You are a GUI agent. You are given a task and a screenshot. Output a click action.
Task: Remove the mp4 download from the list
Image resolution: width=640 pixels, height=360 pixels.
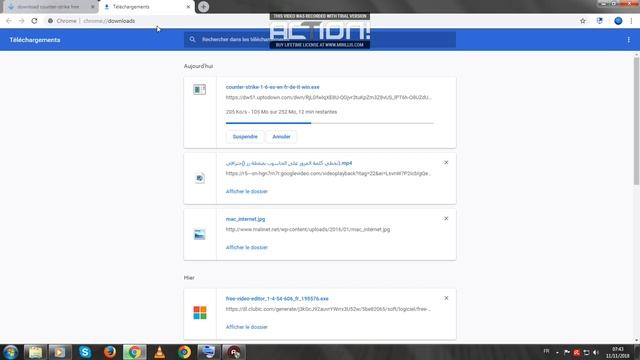tap(446, 162)
